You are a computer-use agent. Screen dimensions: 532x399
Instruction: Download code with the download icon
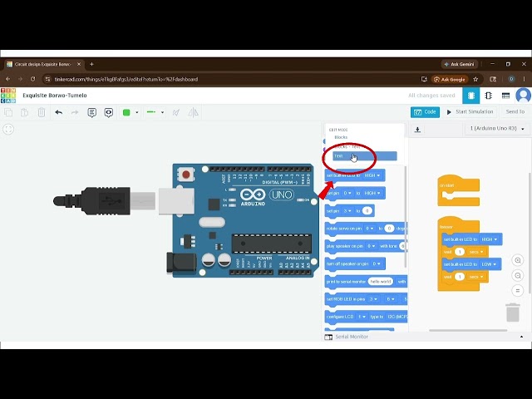point(417,130)
